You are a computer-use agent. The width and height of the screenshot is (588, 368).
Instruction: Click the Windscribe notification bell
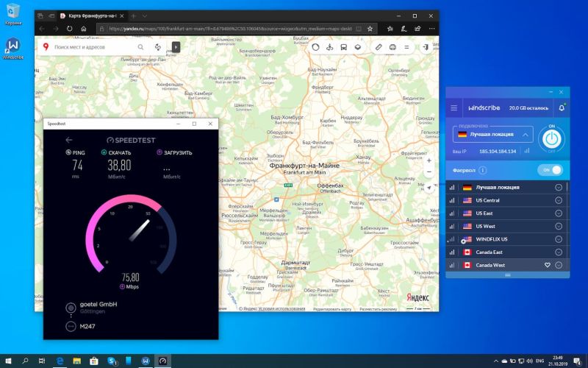click(561, 108)
